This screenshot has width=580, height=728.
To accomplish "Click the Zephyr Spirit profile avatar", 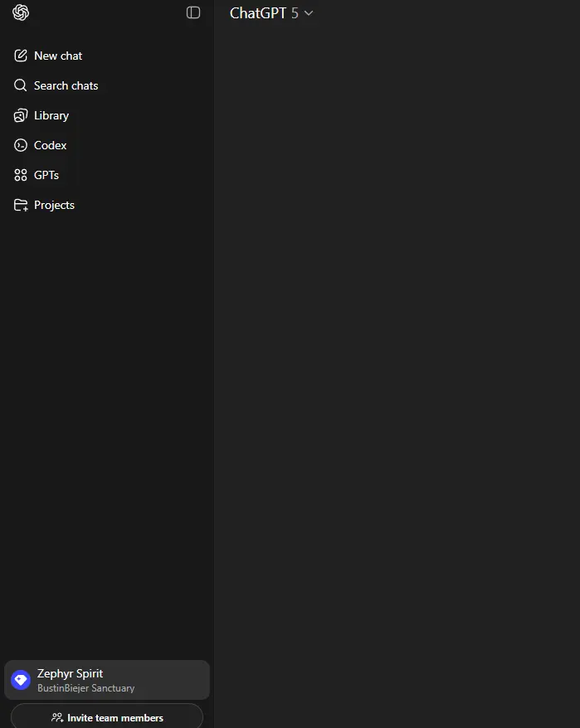I will pyautogui.click(x=21, y=680).
